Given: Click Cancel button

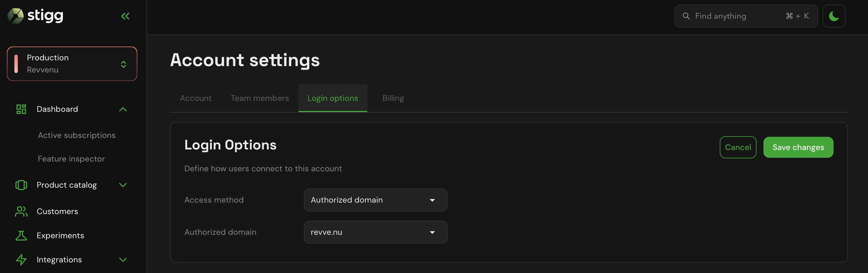Looking at the screenshot, I should click(738, 147).
